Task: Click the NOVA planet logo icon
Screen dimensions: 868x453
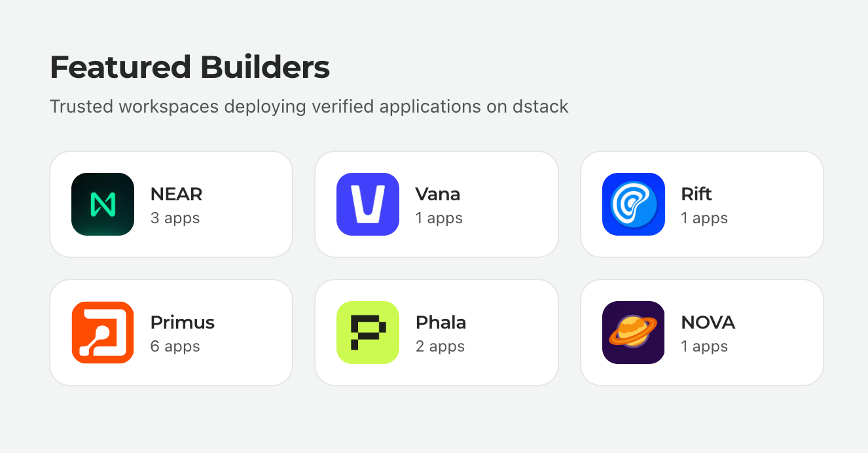Action: (x=632, y=333)
